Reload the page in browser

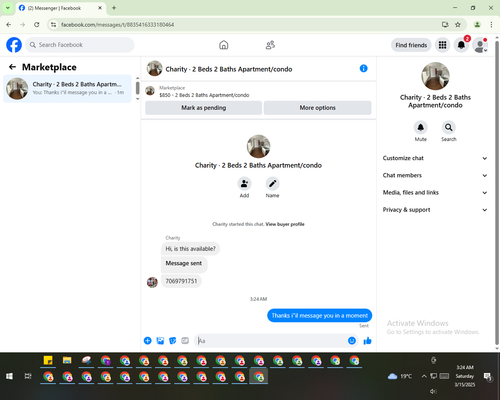(37, 25)
